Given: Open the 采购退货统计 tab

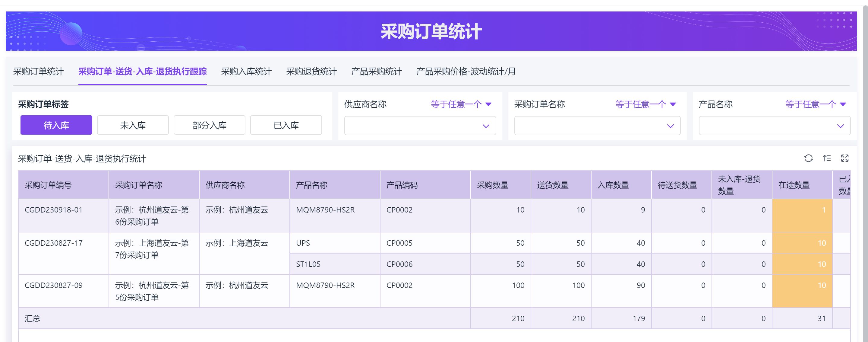Looking at the screenshot, I should [x=311, y=72].
